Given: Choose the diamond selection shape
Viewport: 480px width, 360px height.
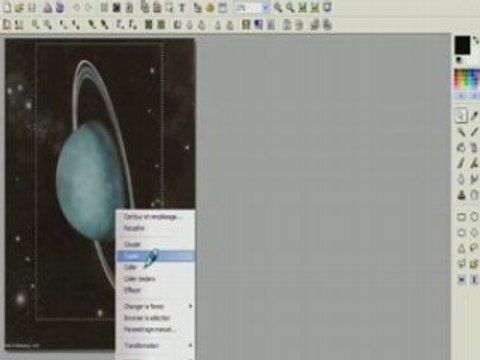Looking at the screenshot, I should click(x=474, y=233).
